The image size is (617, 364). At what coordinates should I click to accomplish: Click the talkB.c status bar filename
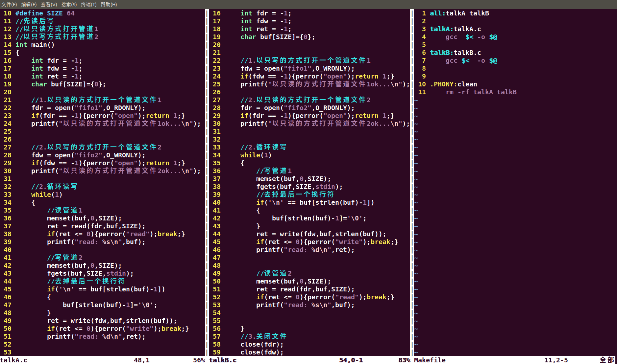click(223, 360)
